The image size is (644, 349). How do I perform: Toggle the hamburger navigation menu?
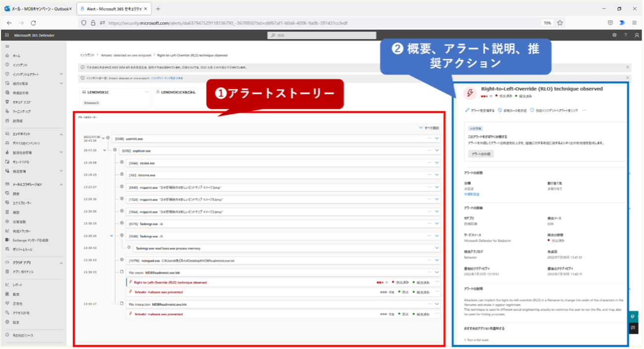[7, 46]
